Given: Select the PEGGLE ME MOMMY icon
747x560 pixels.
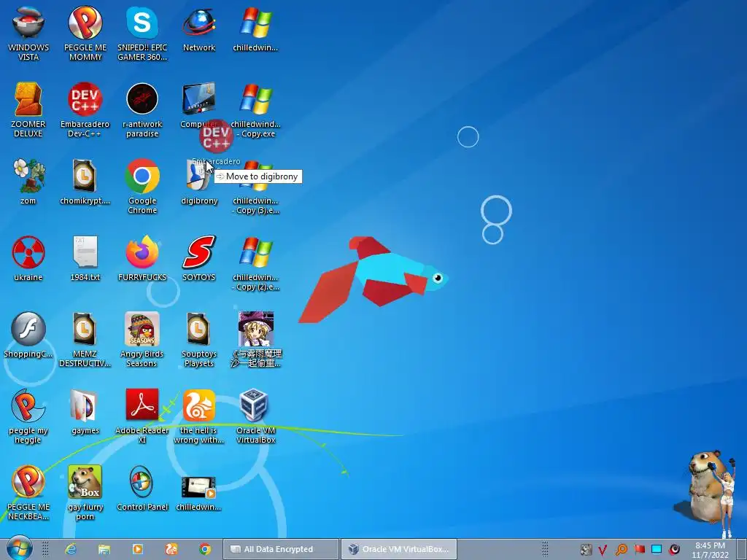Looking at the screenshot, I should click(x=85, y=34).
